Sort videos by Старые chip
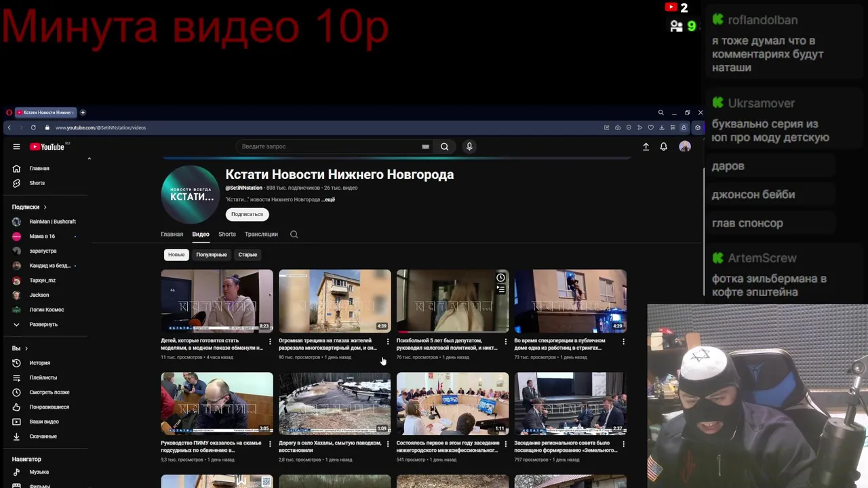Image resolution: width=868 pixels, height=488 pixels. pyautogui.click(x=248, y=255)
